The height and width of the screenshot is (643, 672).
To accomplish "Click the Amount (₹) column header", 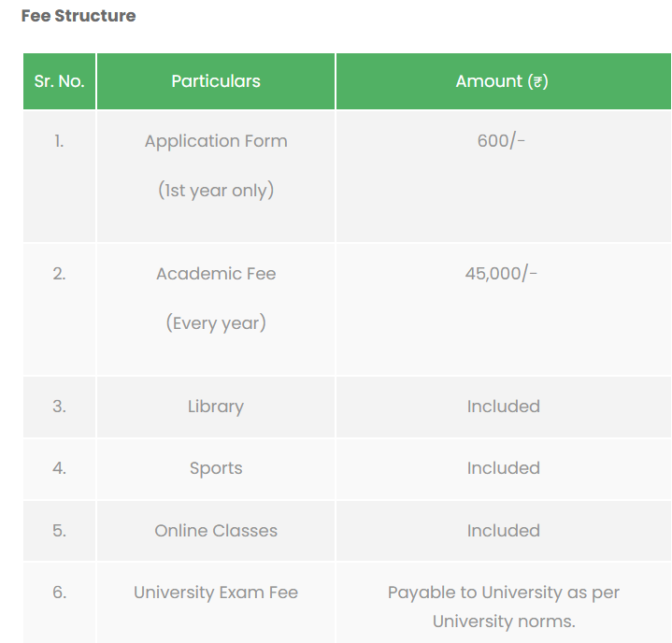I will tap(502, 81).
